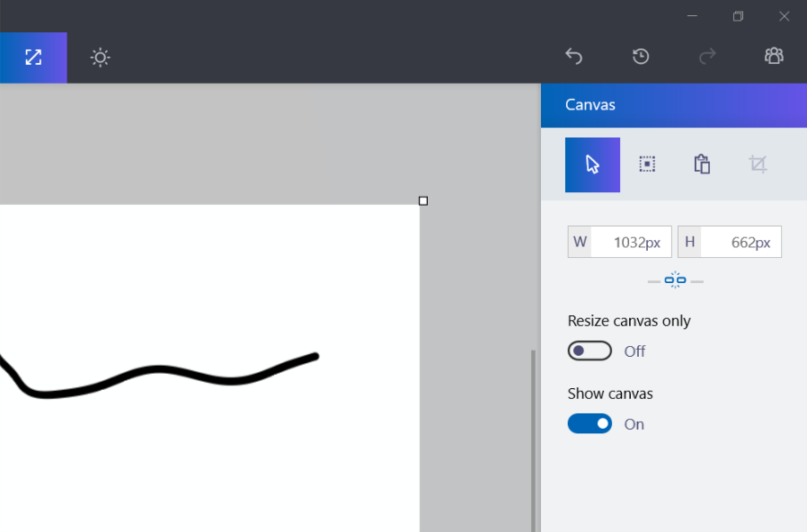The image size is (807, 532).
Task: Click the Redo arrow
Action: pos(707,57)
